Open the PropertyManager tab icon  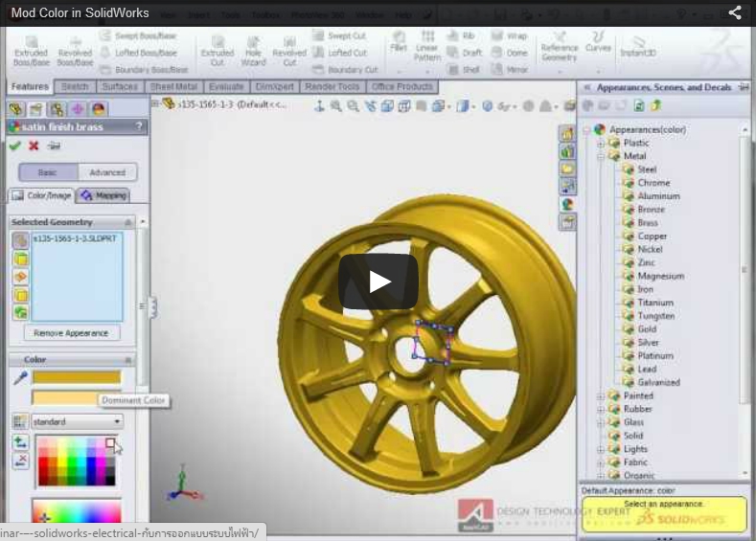pos(35,109)
